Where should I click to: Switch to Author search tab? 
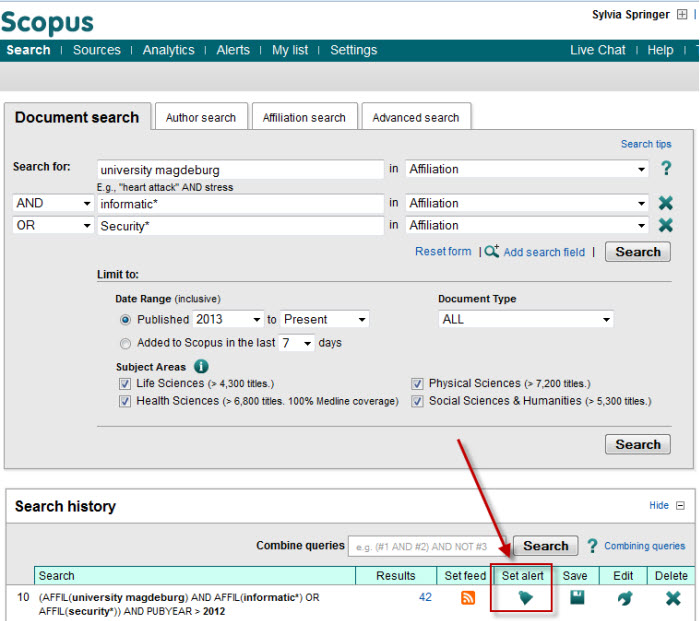(201, 117)
